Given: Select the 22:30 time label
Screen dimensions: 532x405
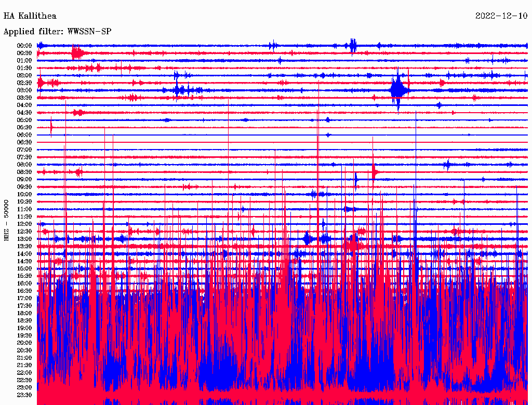Looking at the screenshot, I should [x=24, y=380].
